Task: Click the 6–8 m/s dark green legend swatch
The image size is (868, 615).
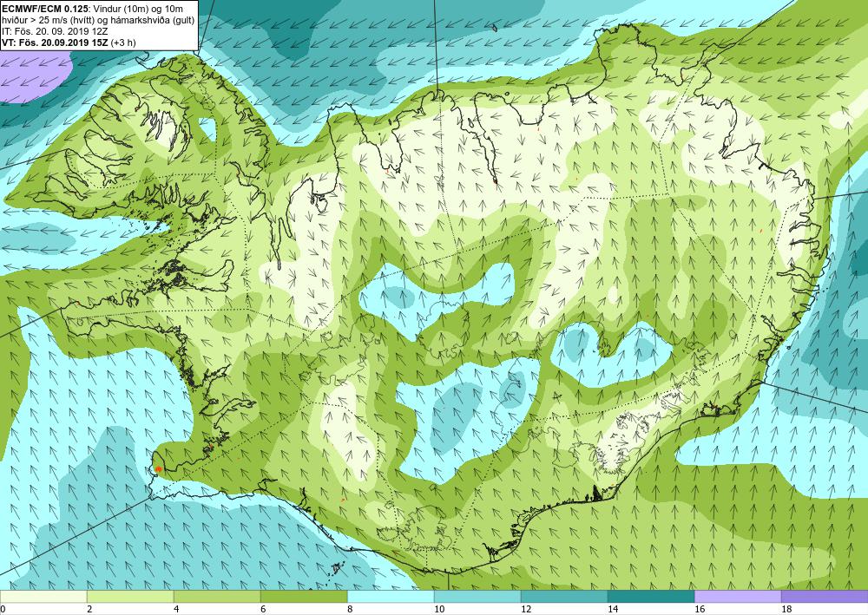Action: click(304, 597)
